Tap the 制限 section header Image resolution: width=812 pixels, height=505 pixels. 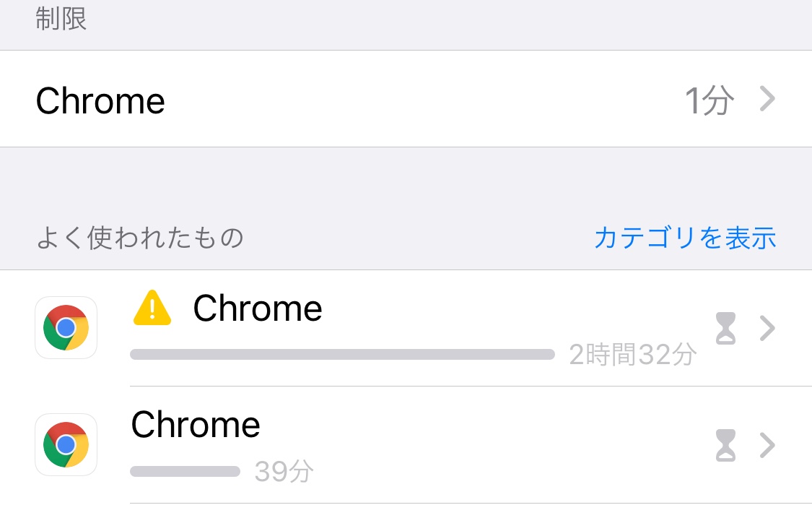pos(61,20)
